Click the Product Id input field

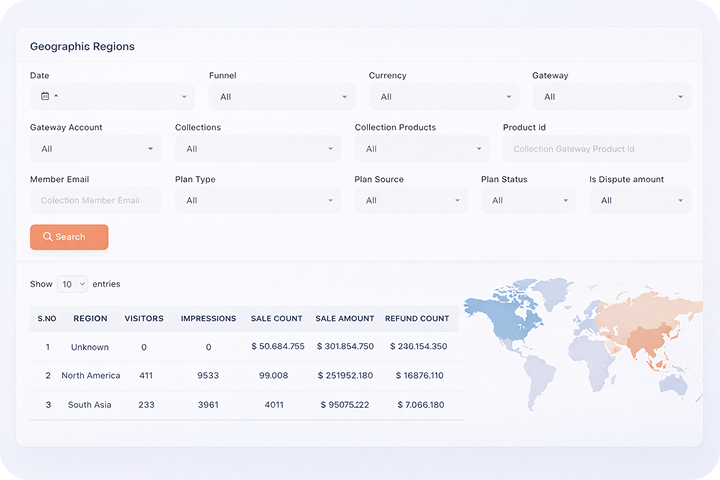[x=597, y=149]
